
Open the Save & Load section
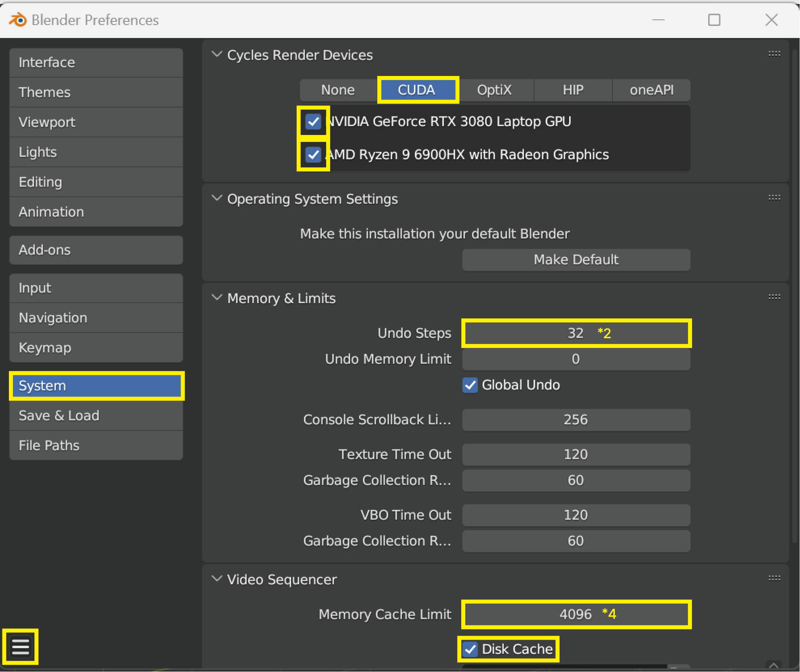(96, 415)
